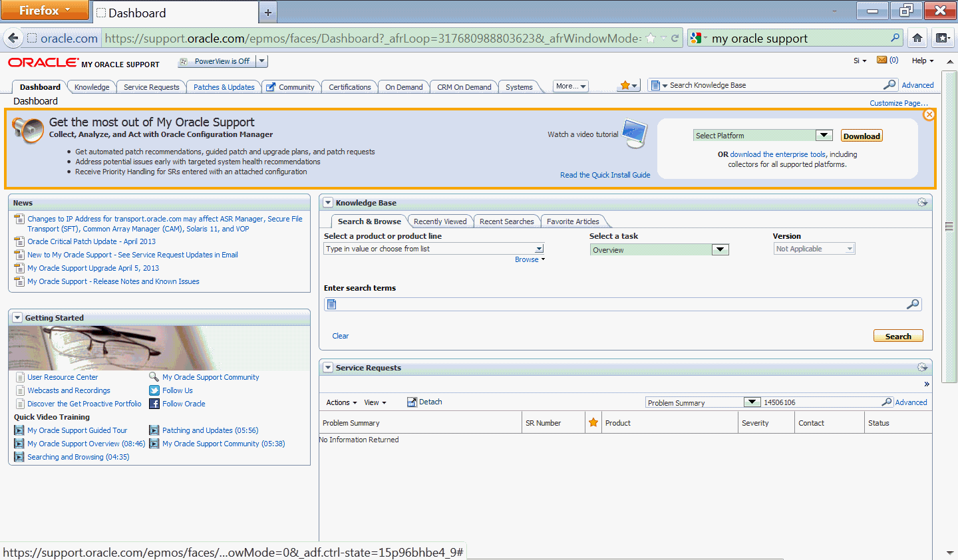Viewport: 958px width, 560px height.
Task: Open Knowledge Base region settings gear
Action: 922,202
